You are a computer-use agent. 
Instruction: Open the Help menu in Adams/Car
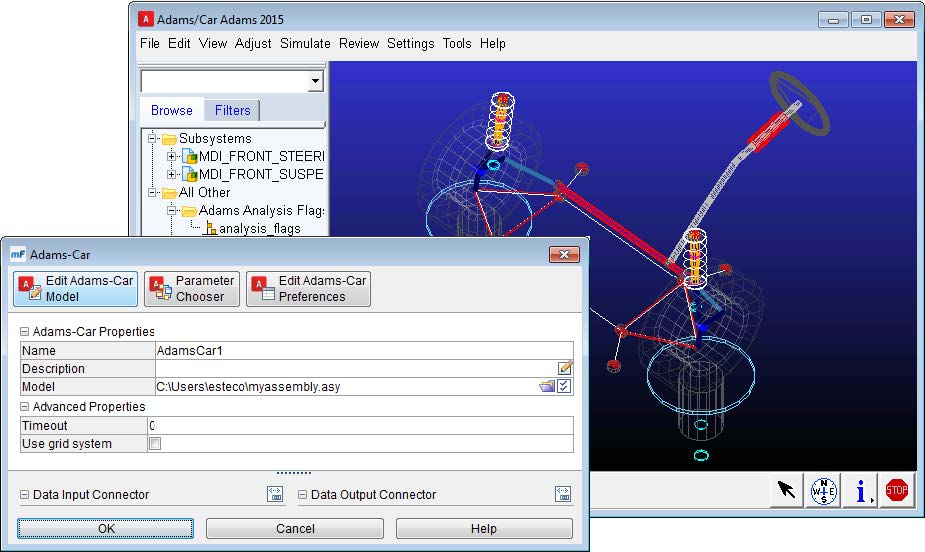[493, 44]
